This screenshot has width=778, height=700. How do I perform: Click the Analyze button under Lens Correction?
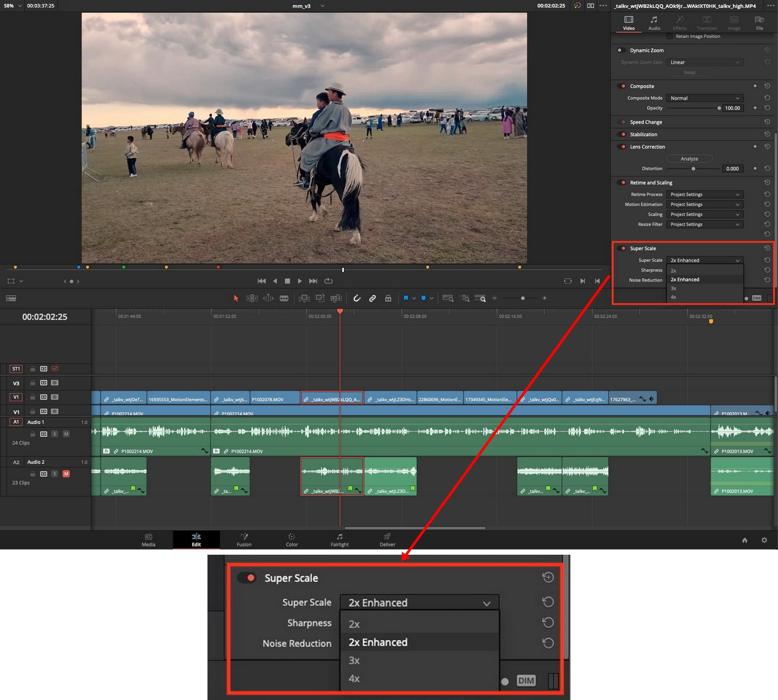click(689, 159)
